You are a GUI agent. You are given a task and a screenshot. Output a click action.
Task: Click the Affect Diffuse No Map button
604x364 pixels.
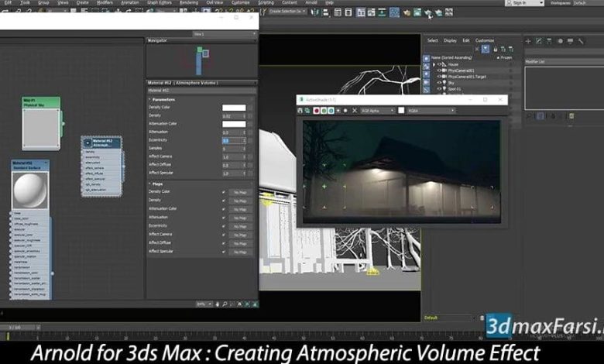coord(240,243)
